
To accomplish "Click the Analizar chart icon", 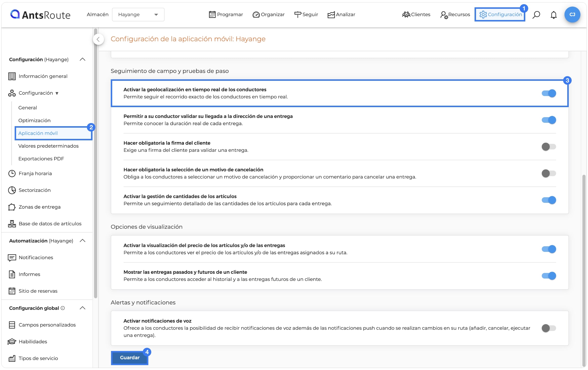I will point(331,14).
